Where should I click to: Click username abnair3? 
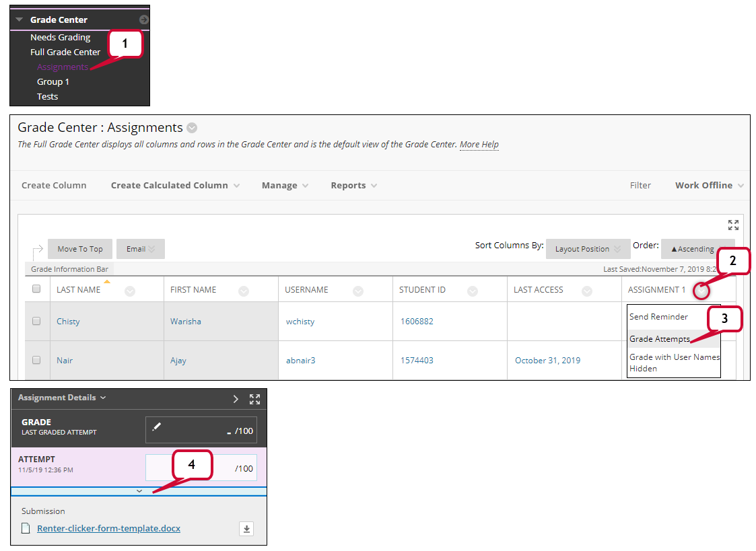(x=300, y=361)
